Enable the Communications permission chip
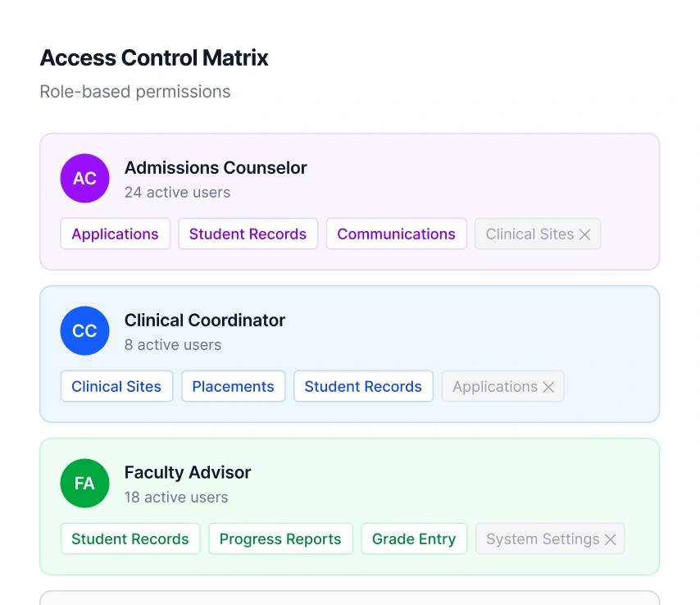 [x=396, y=234]
